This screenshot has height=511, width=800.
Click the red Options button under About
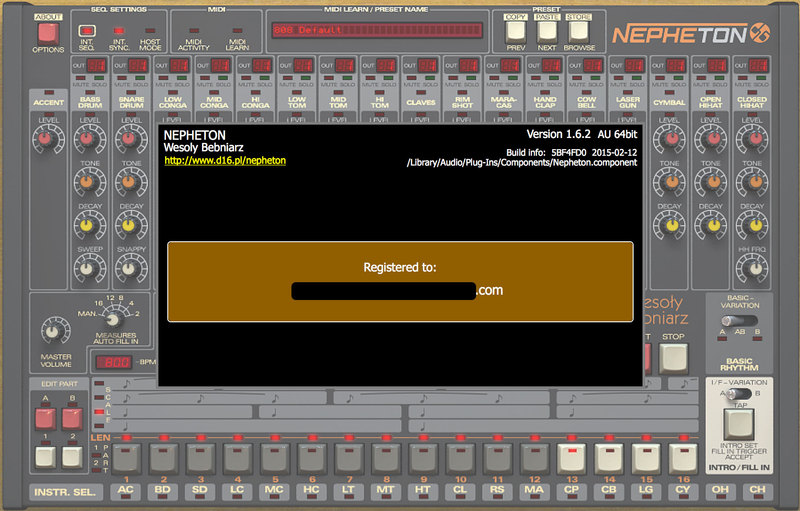pyautogui.click(x=48, y=34)
